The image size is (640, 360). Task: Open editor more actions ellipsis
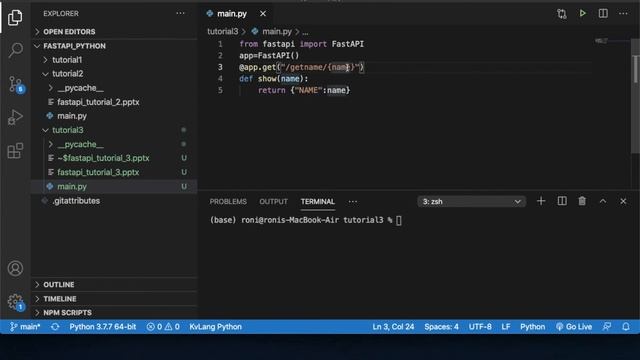click(x=623, y=13)
